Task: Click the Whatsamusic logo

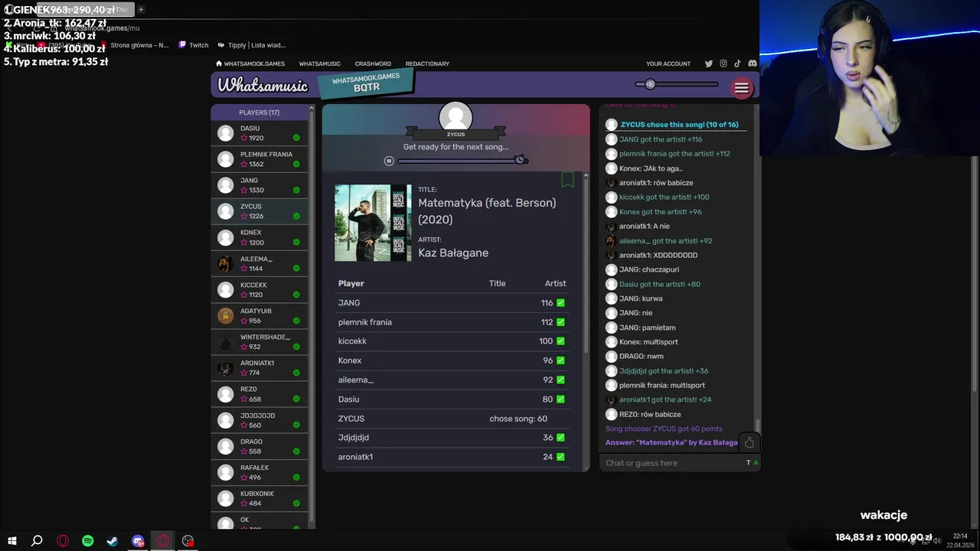Action: 263,86
